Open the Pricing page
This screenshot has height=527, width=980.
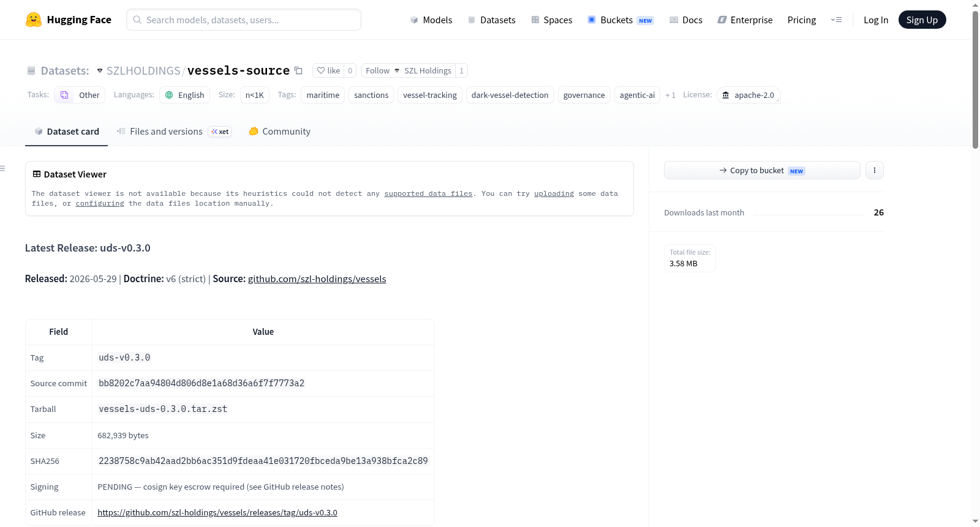802,20
